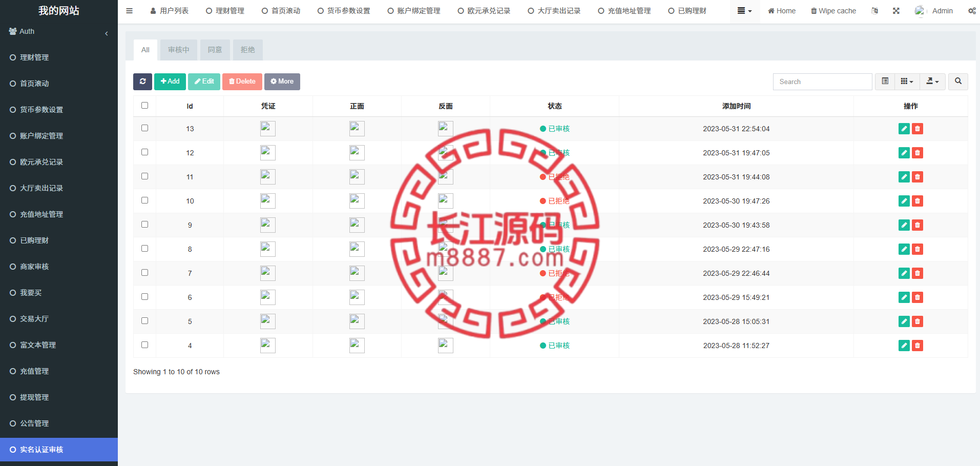Click the table refresh icon button

(x=142, y=82)
